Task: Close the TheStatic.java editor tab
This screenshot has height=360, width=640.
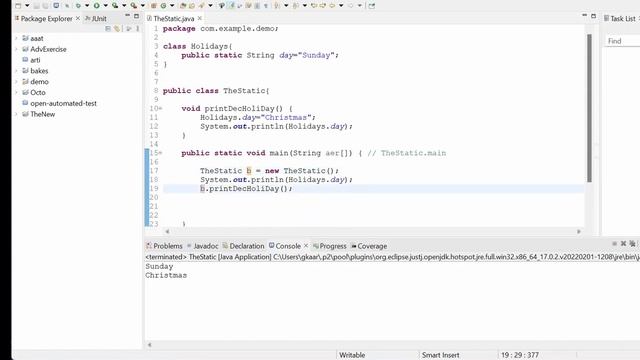Action: (200, 18)
